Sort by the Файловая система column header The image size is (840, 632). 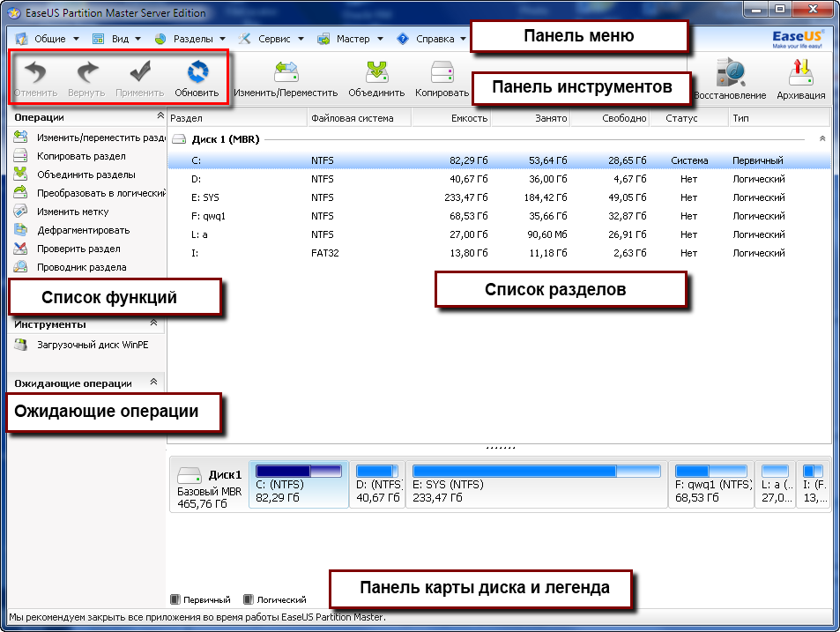(x=360, y=118)
